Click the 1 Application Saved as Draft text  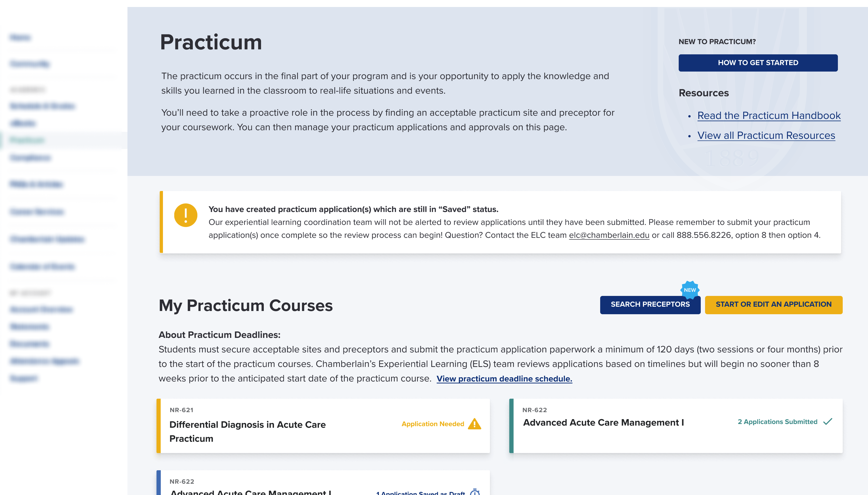[420, 492]
